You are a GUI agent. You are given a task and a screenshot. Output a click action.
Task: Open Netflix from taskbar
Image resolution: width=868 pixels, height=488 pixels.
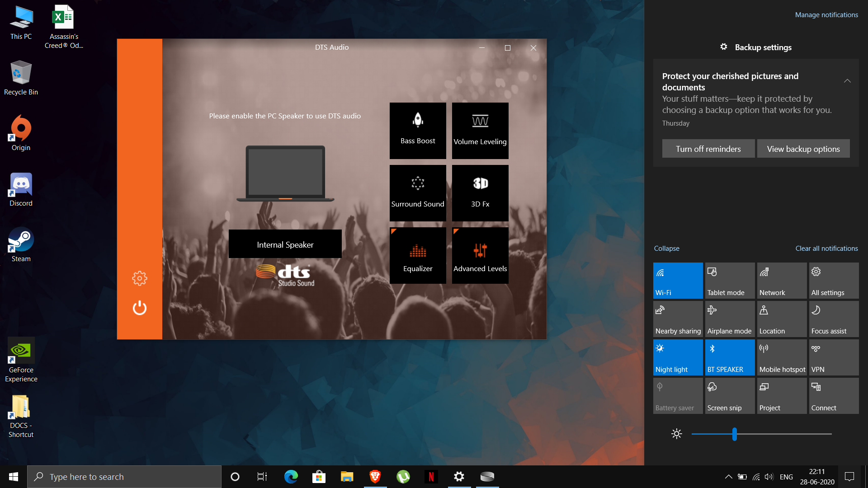coord(431,477)
